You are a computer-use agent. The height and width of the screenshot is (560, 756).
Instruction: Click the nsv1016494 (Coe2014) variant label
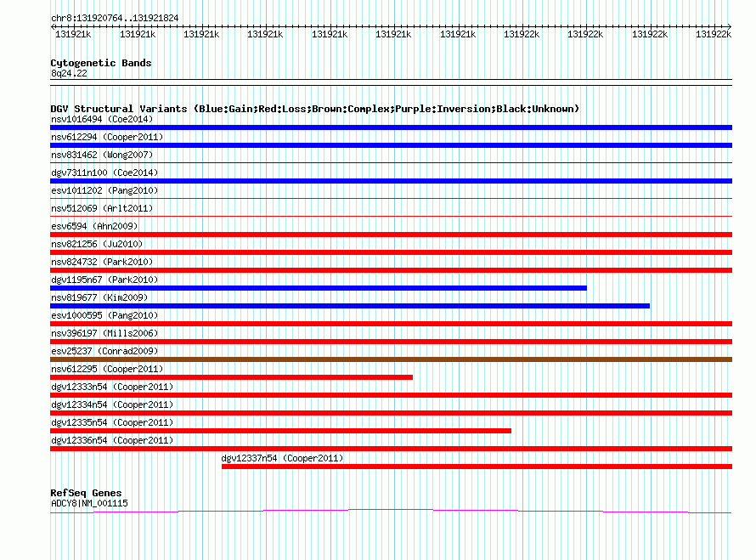coord(102,119)
